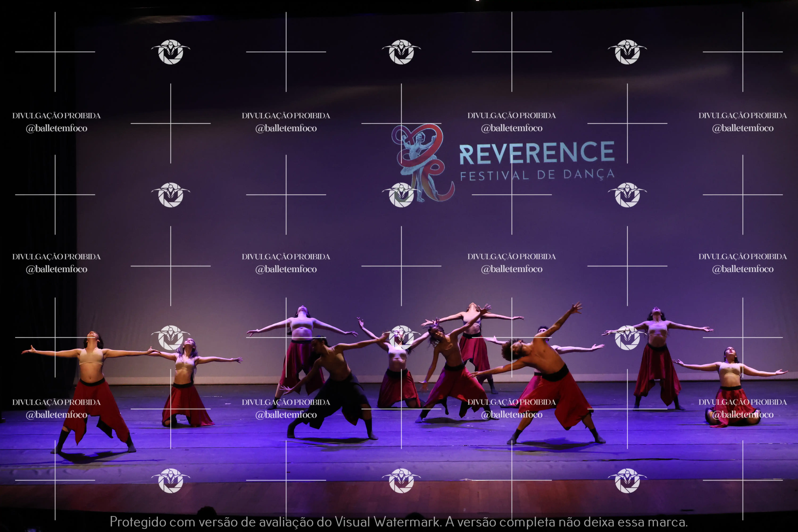The image size is (798, 532).
Task: Click the heart-ribbon ballerina festival logo
Action: (421, 159)
